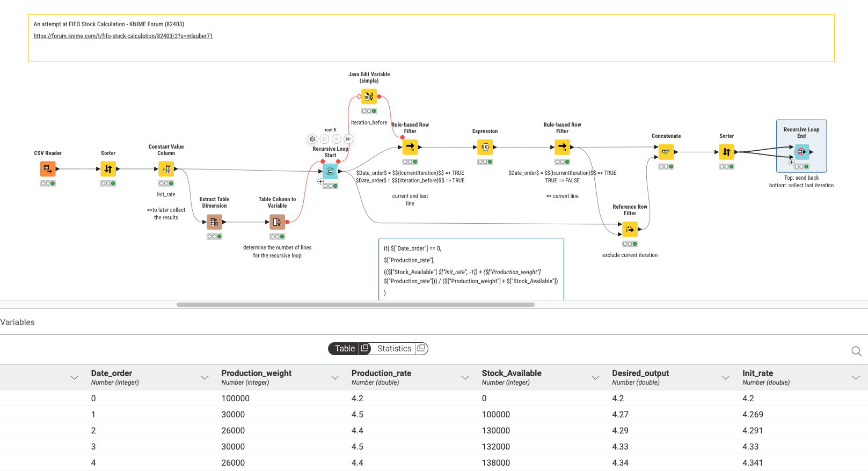Viewport: 868px width, 471px height.
Task: Select the Recursive Loop Start node
Action: pos(330,172)
